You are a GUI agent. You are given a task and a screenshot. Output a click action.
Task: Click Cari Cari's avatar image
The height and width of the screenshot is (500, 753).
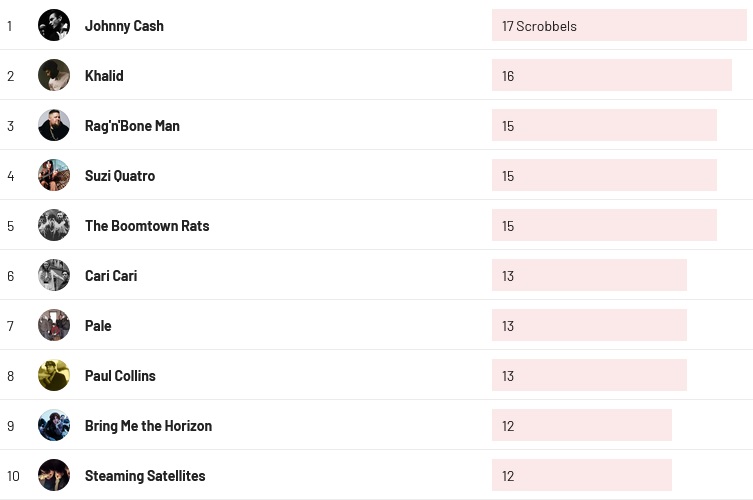pos(54,275)
